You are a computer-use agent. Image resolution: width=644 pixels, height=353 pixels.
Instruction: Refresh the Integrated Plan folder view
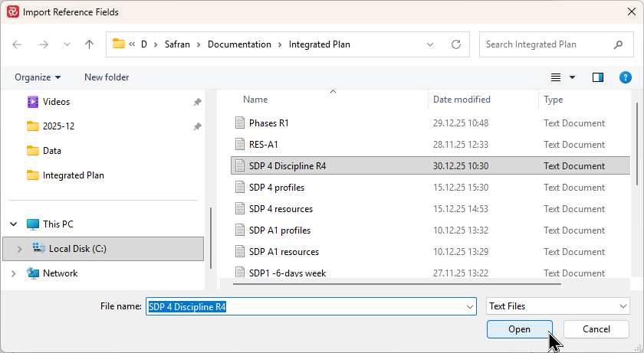[457, 44]
